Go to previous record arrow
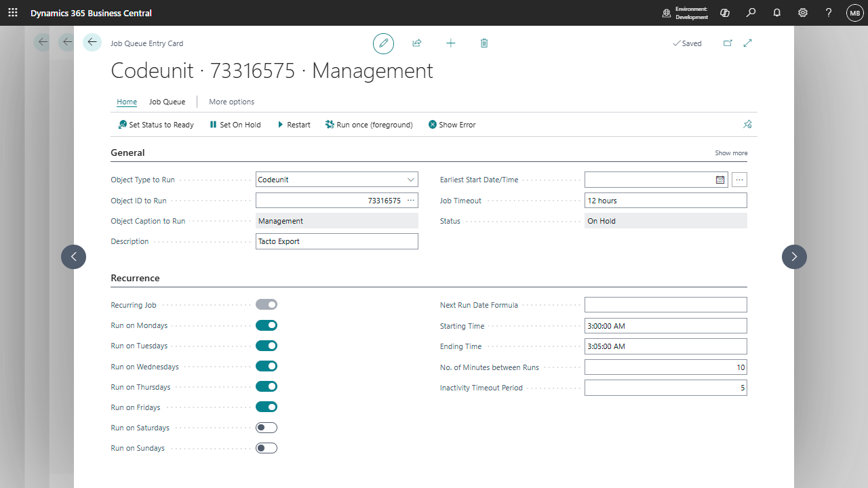 (73, 257)
